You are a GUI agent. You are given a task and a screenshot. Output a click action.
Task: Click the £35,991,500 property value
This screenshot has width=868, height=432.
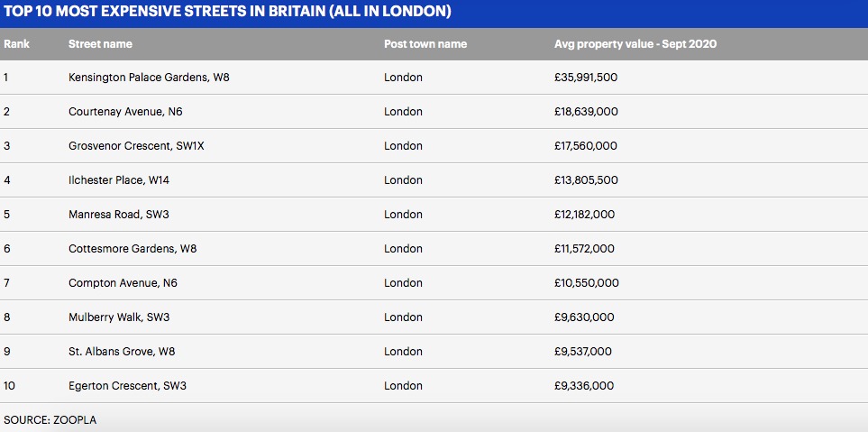coord(586,78)
